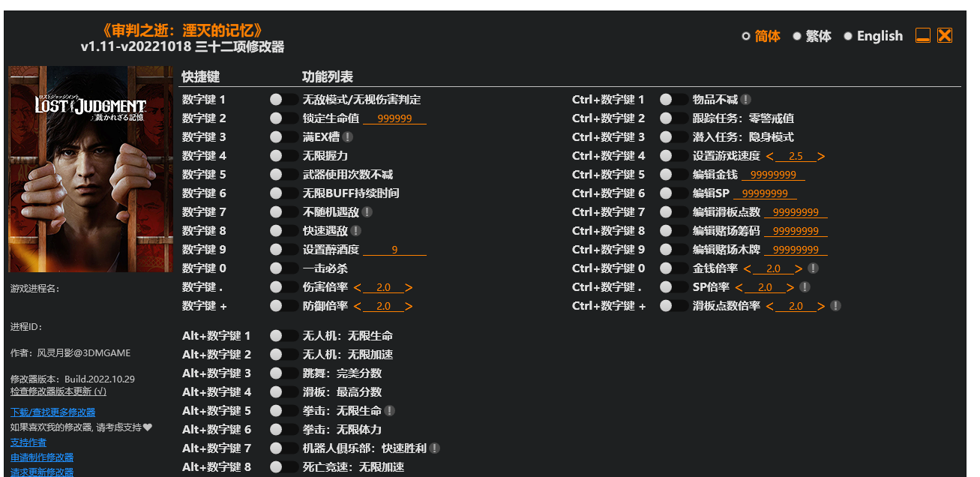
Task: Turn on 设置游戏速度 toggle
Action: (x=674, y=156)
